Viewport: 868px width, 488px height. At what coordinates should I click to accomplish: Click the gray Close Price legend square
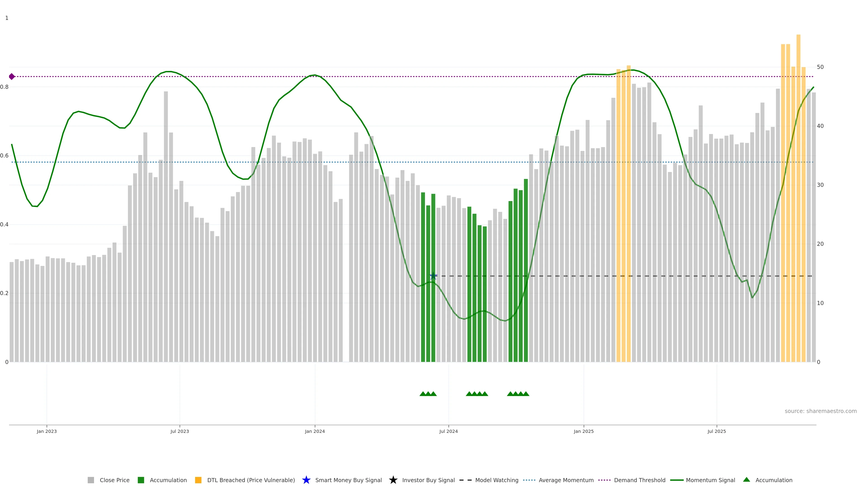[91, 480]
